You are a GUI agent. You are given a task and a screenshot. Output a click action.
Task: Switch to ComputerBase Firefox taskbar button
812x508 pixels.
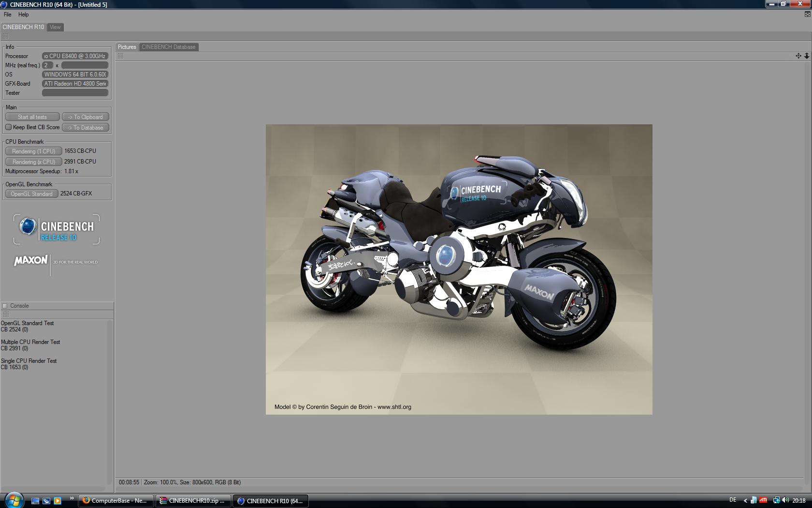116,501
